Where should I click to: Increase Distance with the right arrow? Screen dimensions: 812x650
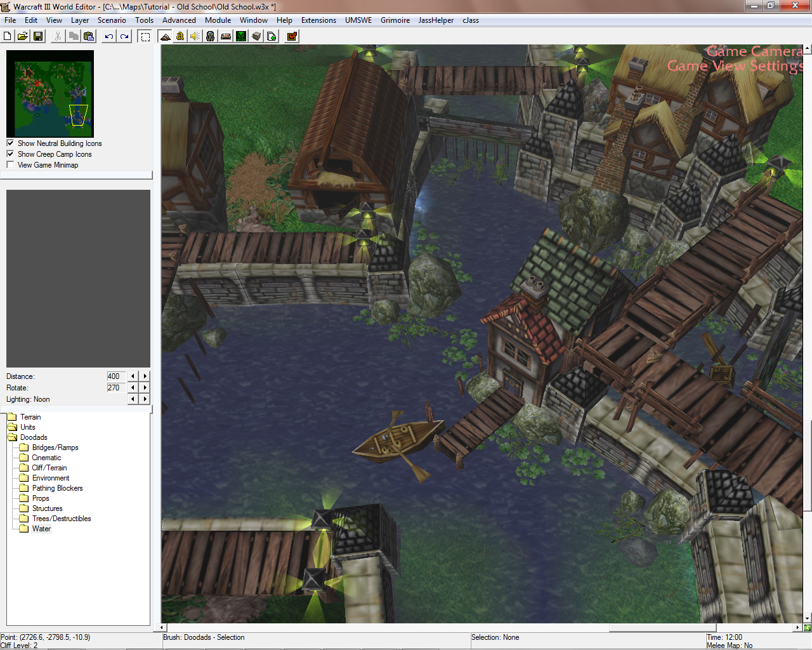pyautogui.click(x=145, y=376)
